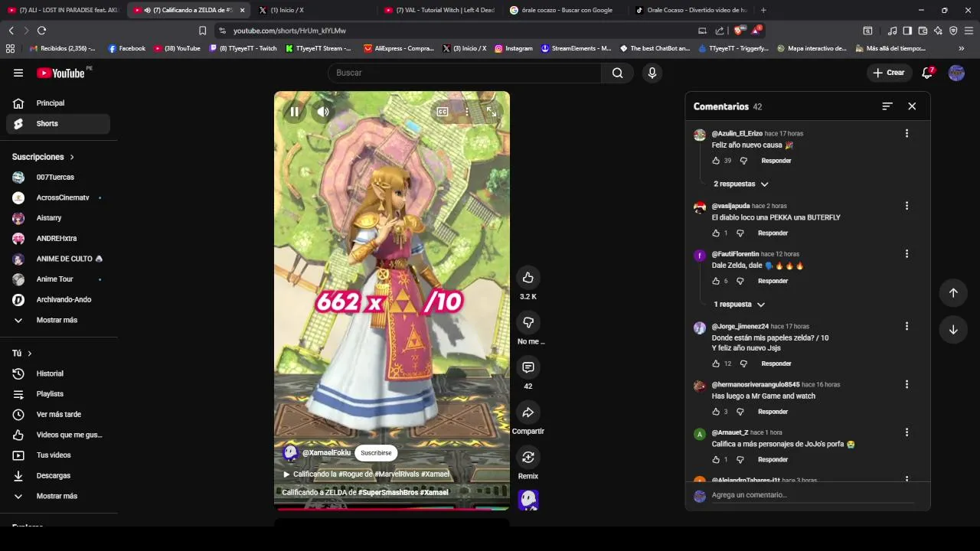The width and height of the screenshot is (980, 551).
Task: Open 007Tuercas channel subscription
Action: tap(58, 178)
